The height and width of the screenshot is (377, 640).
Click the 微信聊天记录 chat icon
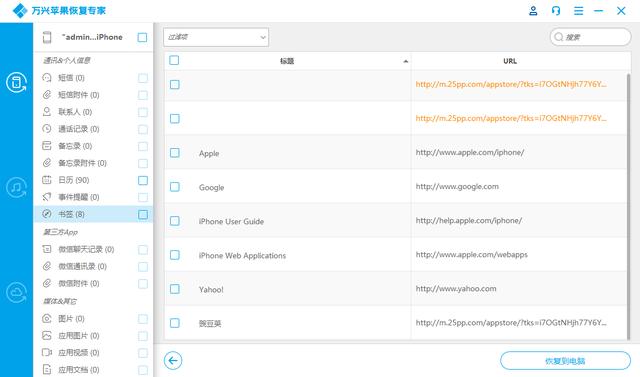47,249
